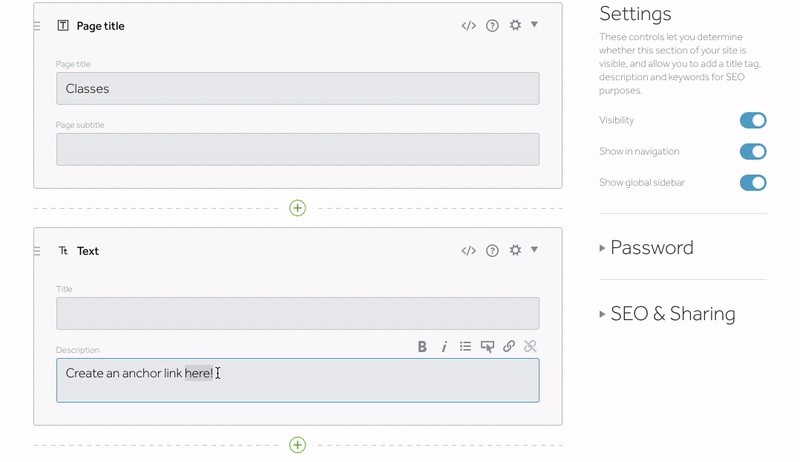Apply bold formatting in Description toolbar
This screenshot has height=462, width=800.
[x=422, y=347]
